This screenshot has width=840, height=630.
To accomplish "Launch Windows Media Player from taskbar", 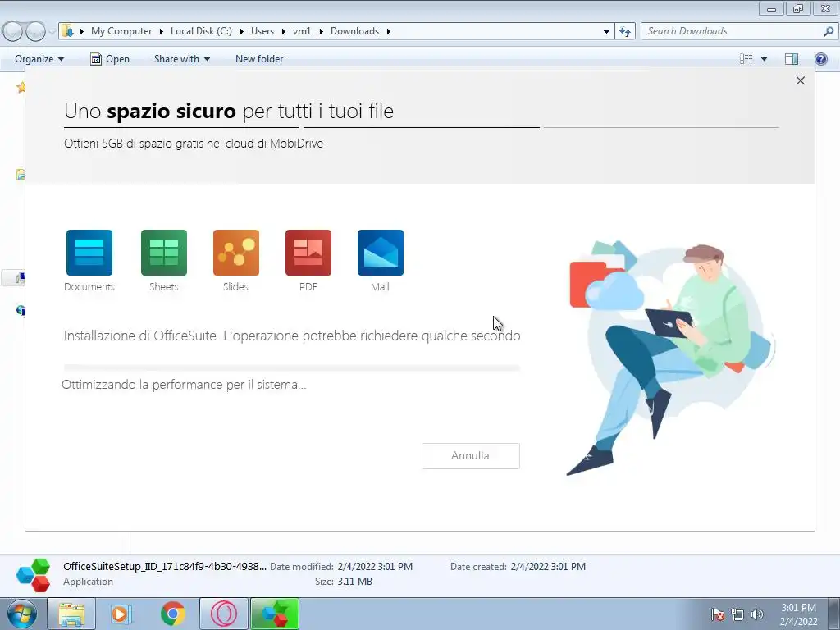I will pos(121,614).
